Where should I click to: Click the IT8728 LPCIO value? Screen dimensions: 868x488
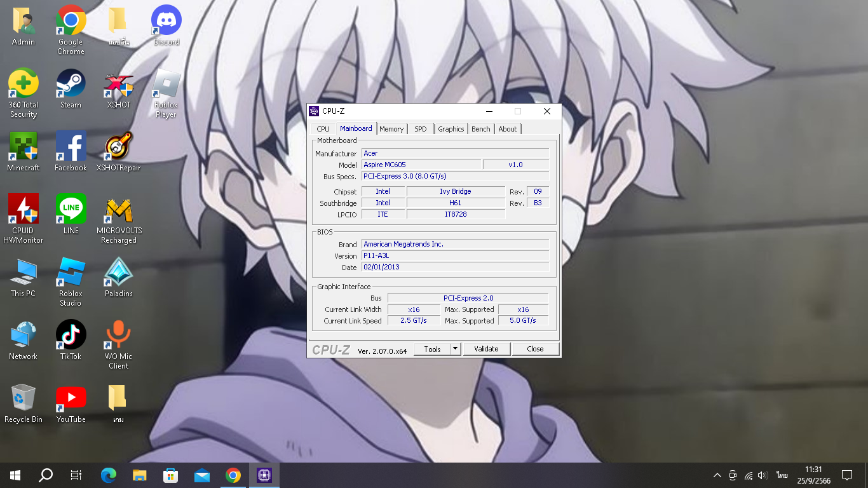455,214
